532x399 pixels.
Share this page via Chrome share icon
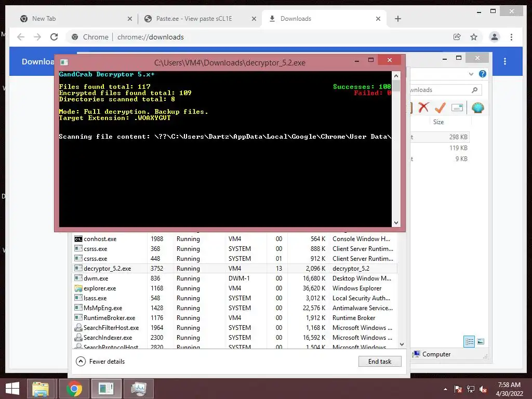pyautogui.click(x=457, y=37)
